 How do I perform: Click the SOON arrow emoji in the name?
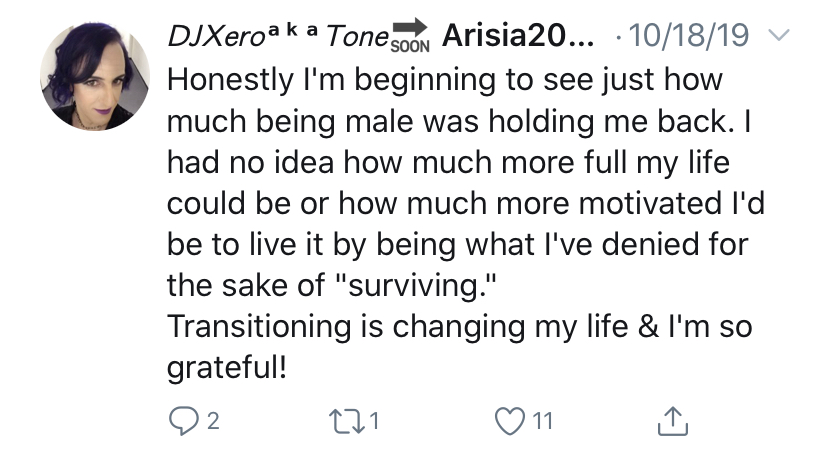pyautogui.click(x=410, y=35)
